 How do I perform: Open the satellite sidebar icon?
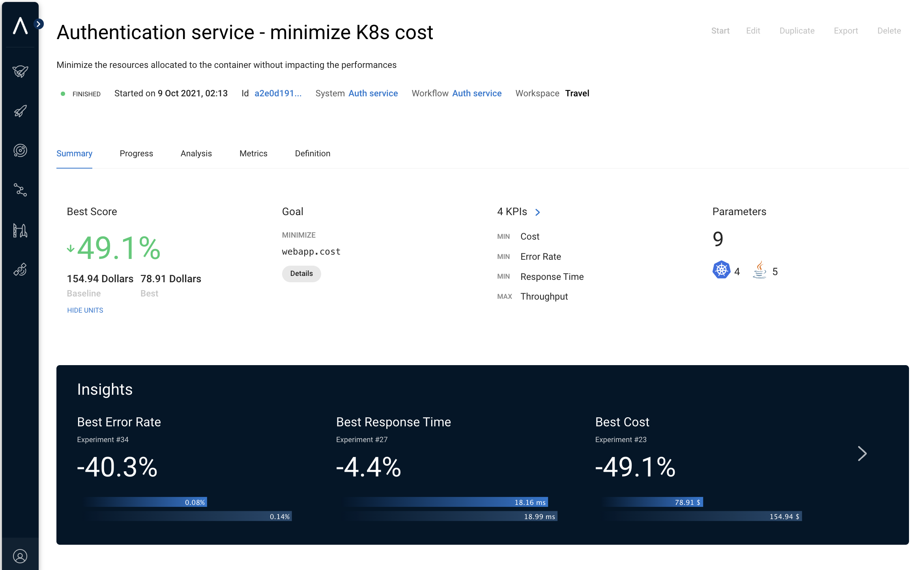(20, 270)
